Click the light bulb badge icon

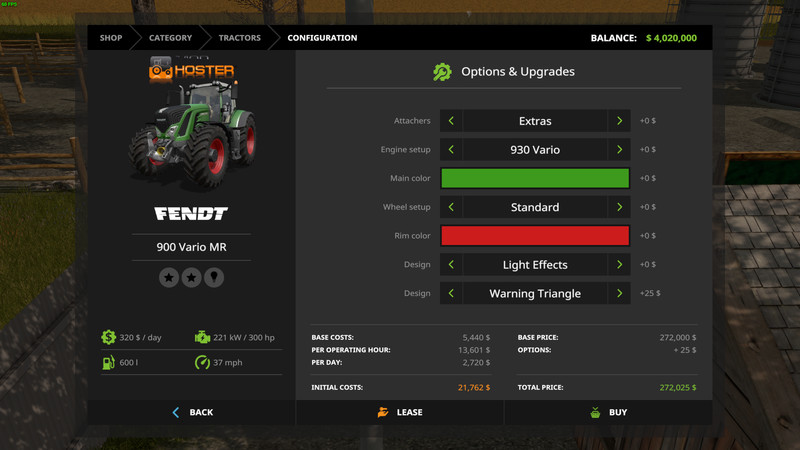point(213,277)
